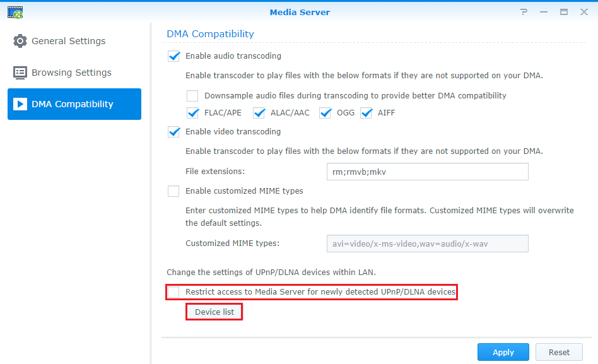Viewport: 598px width, 364px height.
Task: Click the Browsing Settings list icon
Action: coord(20,73)
